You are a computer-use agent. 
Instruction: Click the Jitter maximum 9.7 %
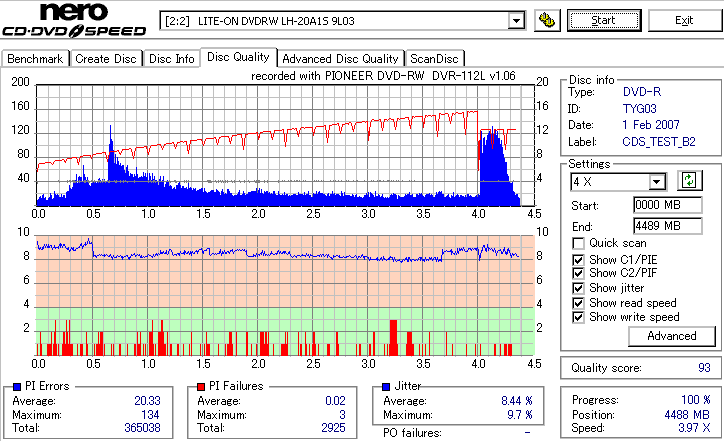click(x=520, y=415)
